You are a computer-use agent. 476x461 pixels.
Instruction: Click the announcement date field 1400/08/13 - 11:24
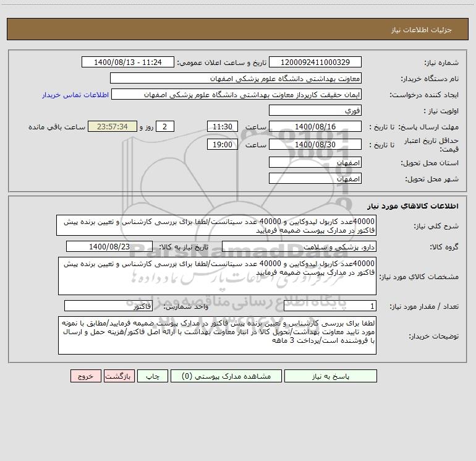click(x=128, y=62)
